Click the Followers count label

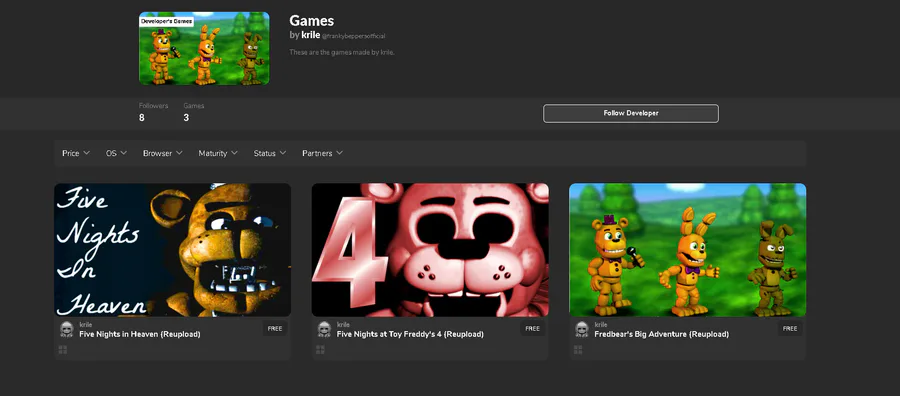pyautogui.click(x=153, y=106)
